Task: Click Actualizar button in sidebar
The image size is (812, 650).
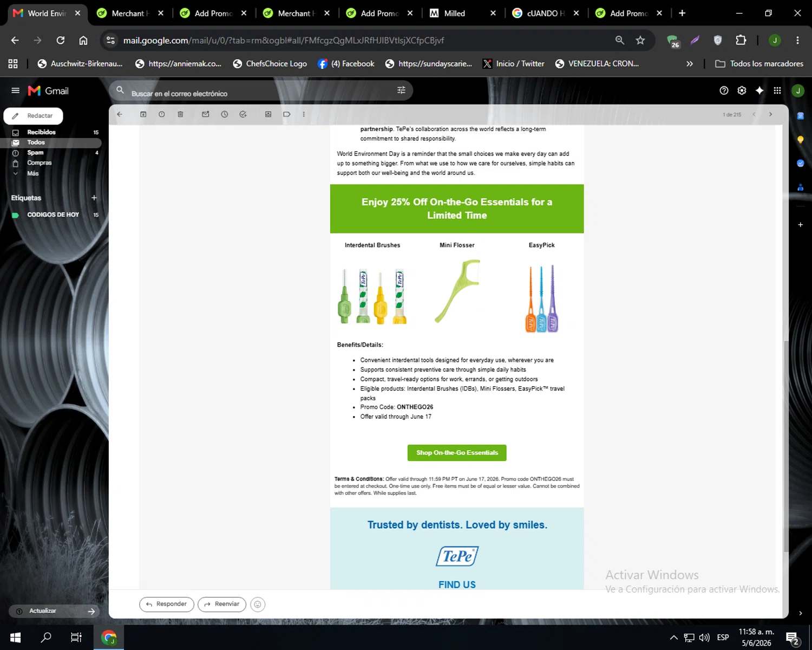Action: click(54, 611)
